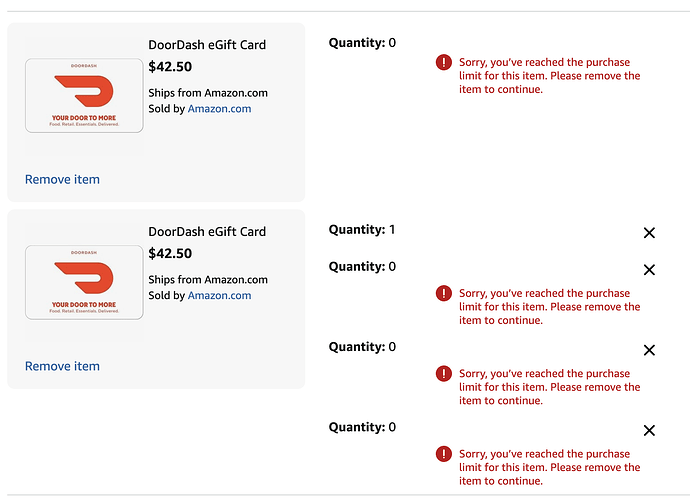
Task: Click red error icon in the bottom purchase limit warning
Action: (x=444, y=453)
